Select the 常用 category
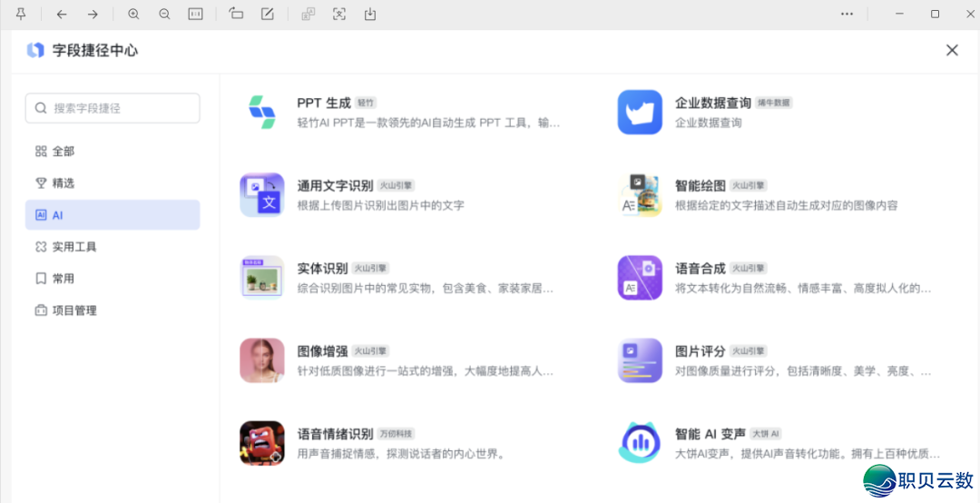The image size is (980, 503). [x=113, y=279]
